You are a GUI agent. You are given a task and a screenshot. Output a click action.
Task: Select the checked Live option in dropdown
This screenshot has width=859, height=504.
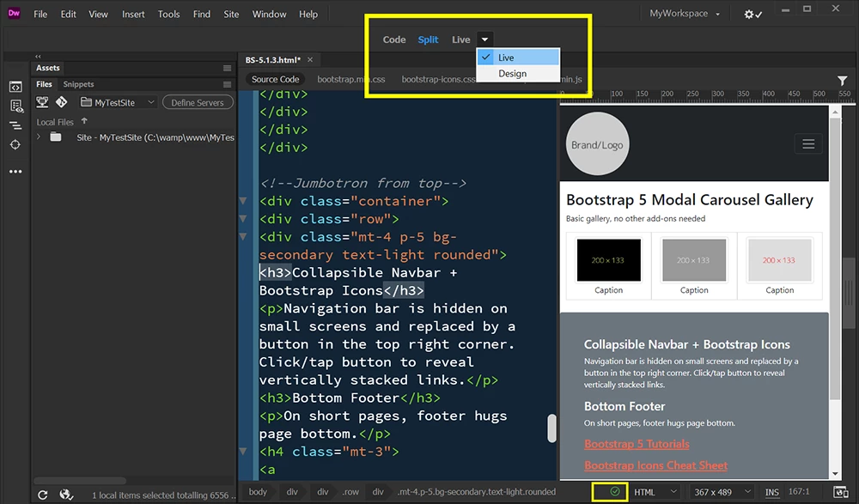tap(518, 58)
